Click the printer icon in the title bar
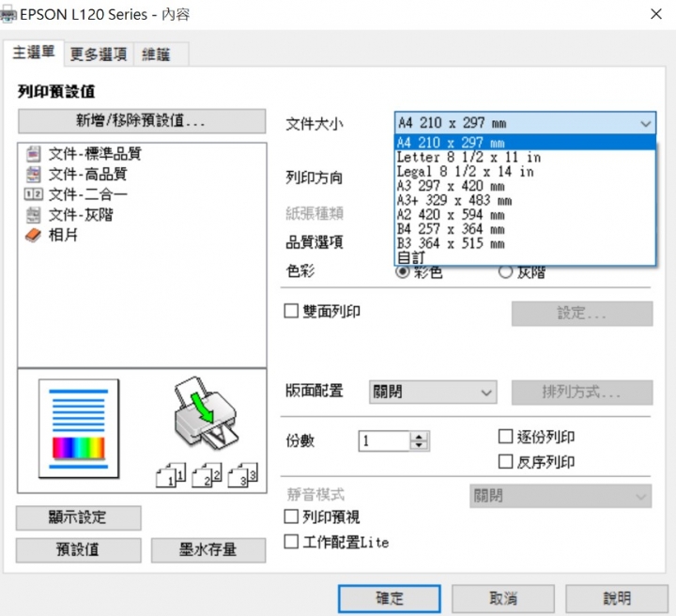Screen dimensions: 676x616 pyautogui.click(x=8, y=15)
